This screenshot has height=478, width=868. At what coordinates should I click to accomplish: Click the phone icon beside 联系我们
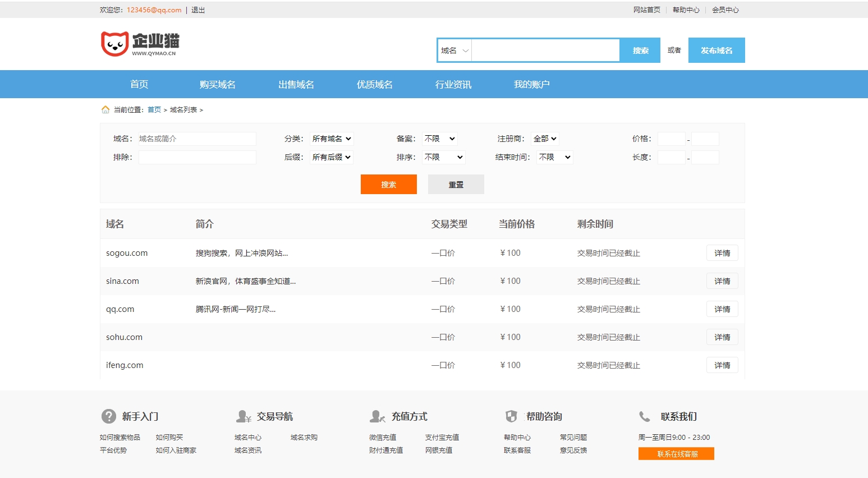click(645, 416)
